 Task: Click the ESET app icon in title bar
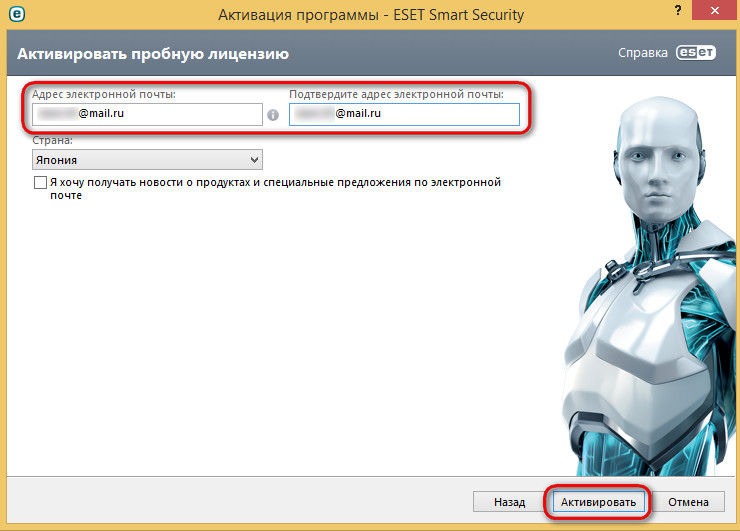pos(15,15)
